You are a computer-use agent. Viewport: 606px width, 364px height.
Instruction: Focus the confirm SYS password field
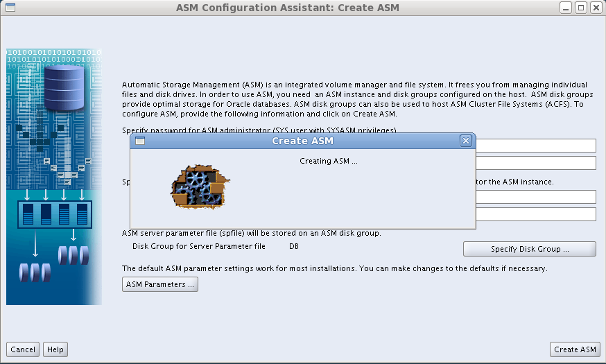536,163
